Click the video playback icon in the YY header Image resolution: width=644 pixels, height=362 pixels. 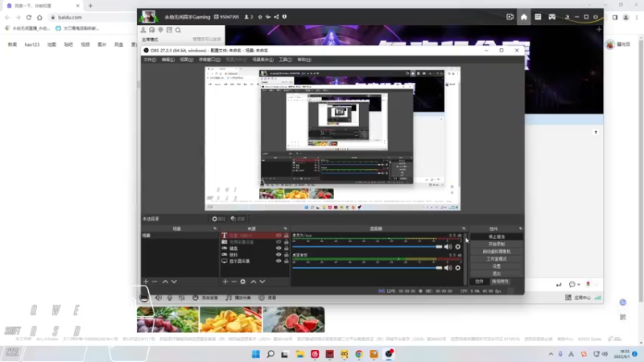pos(510,17)
